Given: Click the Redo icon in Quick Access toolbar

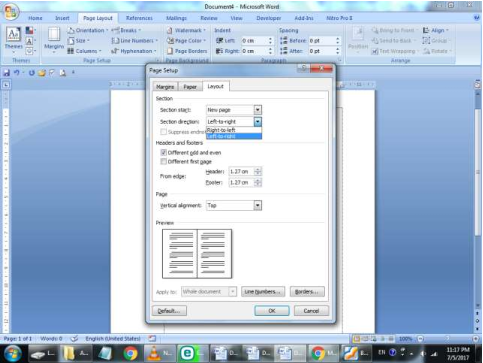Looking at the screenshot, I should point(32,72).
